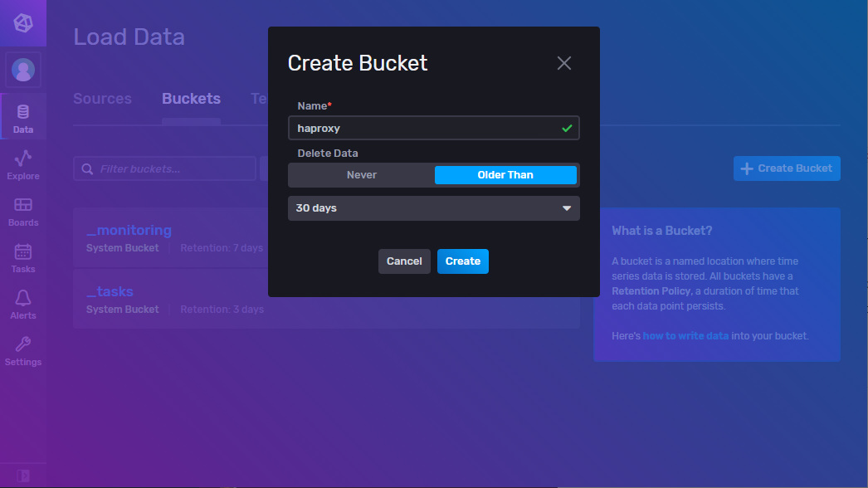The height and width of the screenshot is (488, 868).
Task: Expand the _monitoring system bucket
Action: tap(129, 230)
